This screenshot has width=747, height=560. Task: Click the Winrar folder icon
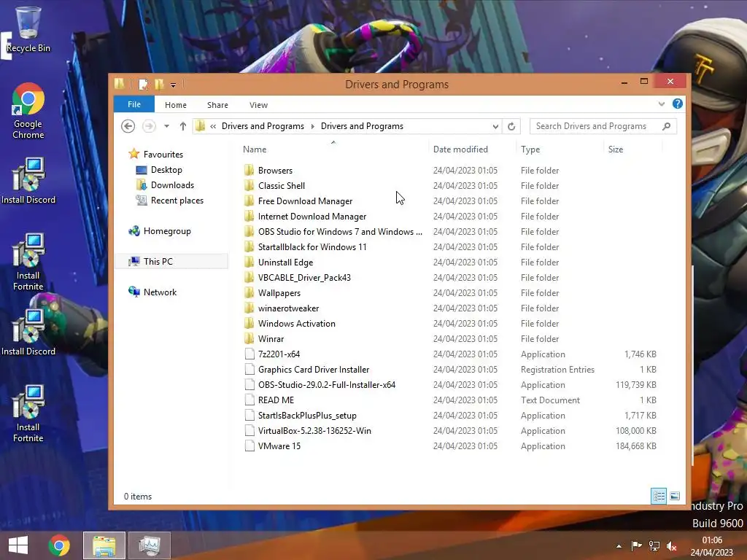coord(249,338)
